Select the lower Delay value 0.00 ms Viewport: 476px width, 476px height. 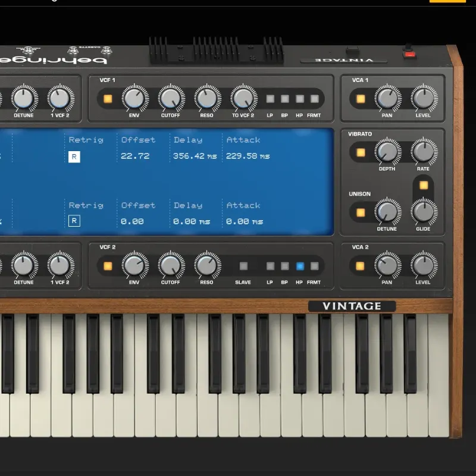tap(192, 221)
